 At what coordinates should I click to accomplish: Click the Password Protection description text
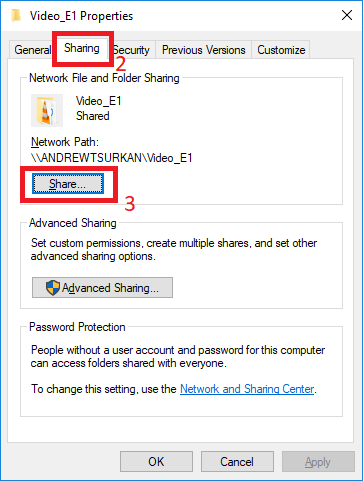[x=178, y=356]
